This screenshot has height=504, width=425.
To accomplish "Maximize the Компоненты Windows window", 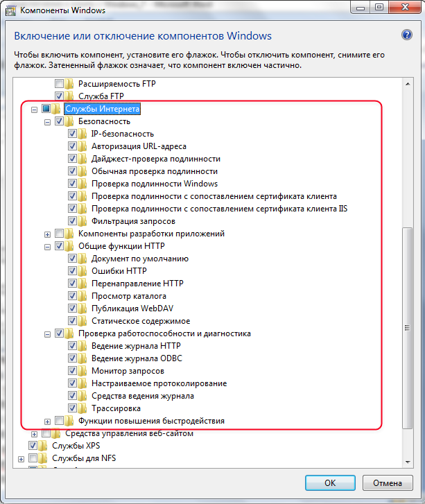I will pyautogui.click(x=379, y=7).
